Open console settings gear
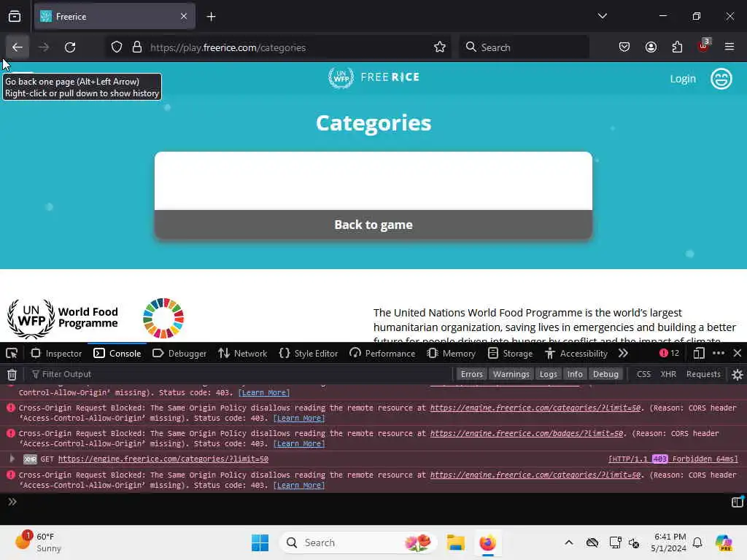 (737, 374)
